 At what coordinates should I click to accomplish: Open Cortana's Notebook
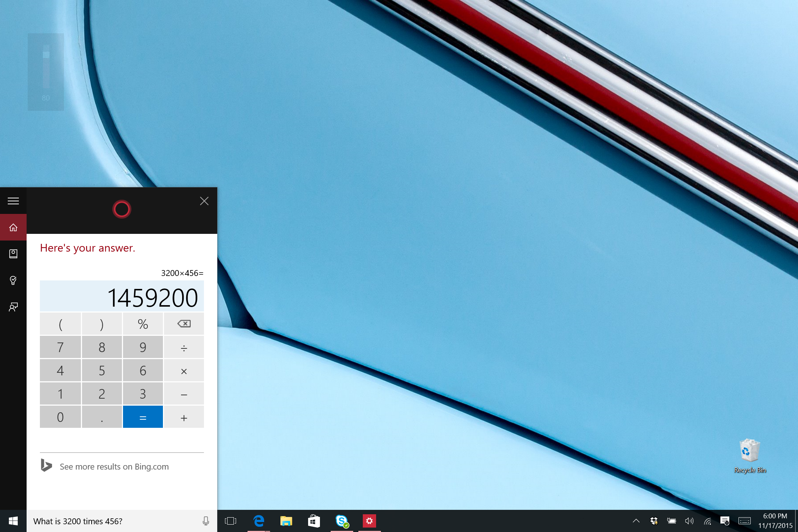click(x=13, y=253)
